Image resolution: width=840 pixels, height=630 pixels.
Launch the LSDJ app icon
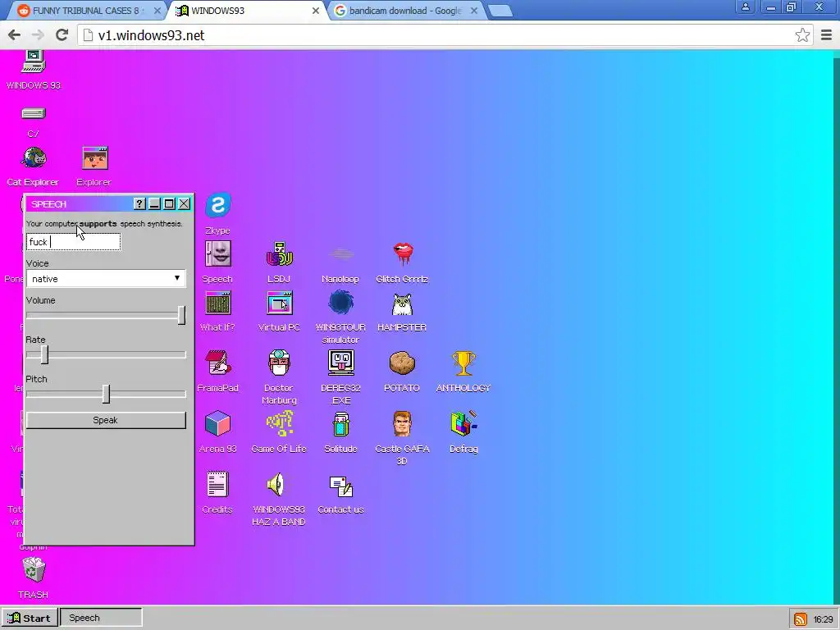click(x=279, y=254)
